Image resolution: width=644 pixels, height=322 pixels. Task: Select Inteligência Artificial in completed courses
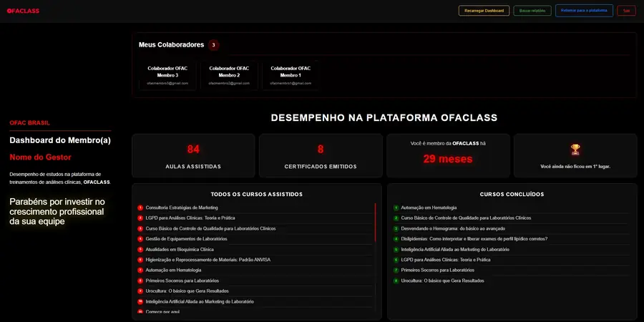tap(455, 249)
